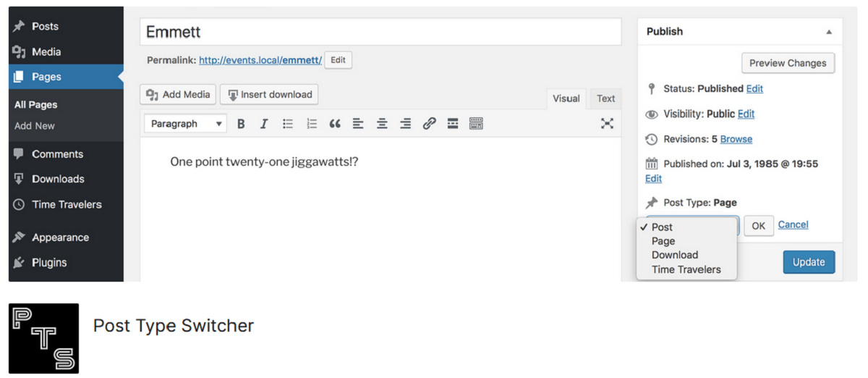Screen dimensions: 868x378
Task: Click the Bold formatting icon
Action: click(x=241, y=124)
